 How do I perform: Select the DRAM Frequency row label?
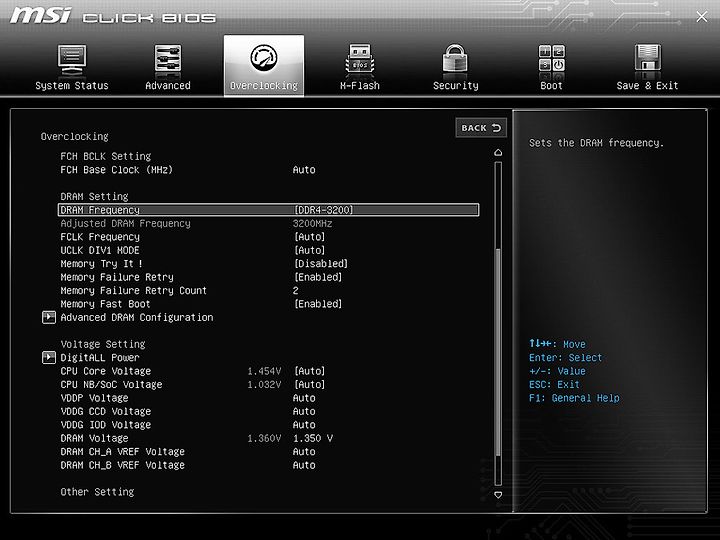point(100,210)
